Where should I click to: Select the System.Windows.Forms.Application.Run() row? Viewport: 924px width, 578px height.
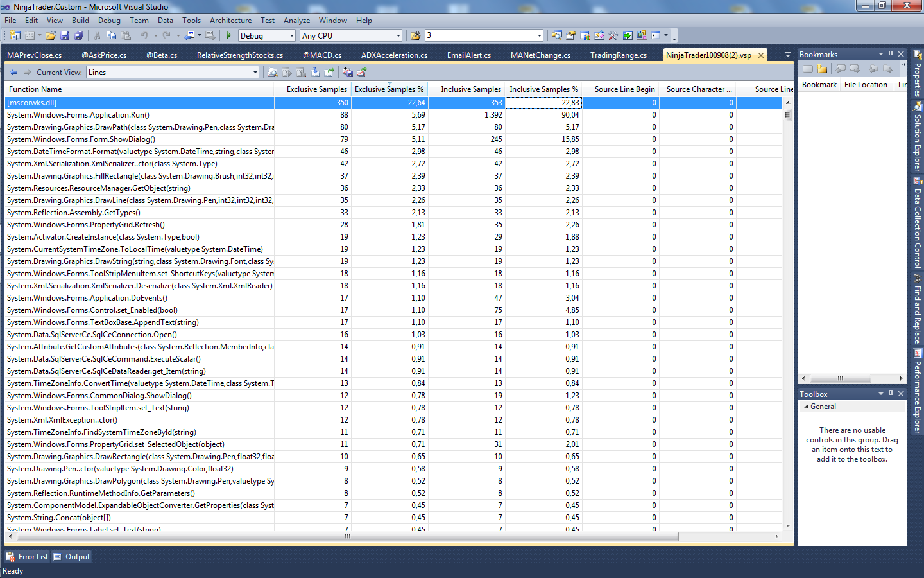tap(393, 115)
